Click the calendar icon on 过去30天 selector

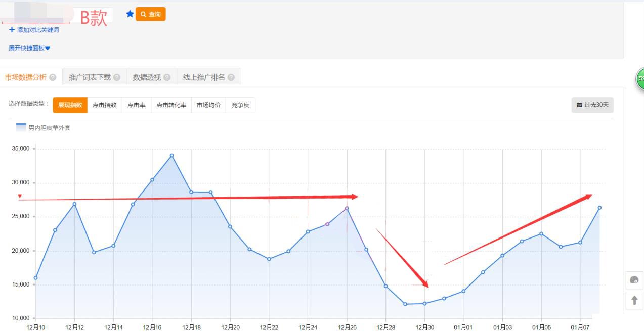pos(579,105)
